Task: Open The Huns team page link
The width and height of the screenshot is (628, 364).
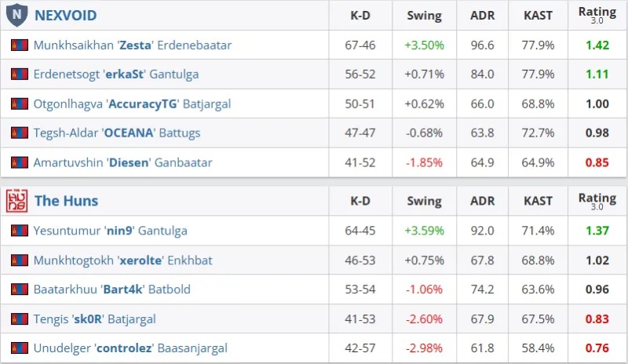Action: (x=66, y=201)
